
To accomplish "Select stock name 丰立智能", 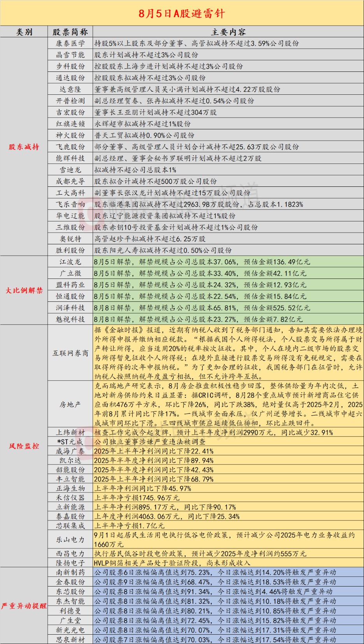I will click(70, 479).
